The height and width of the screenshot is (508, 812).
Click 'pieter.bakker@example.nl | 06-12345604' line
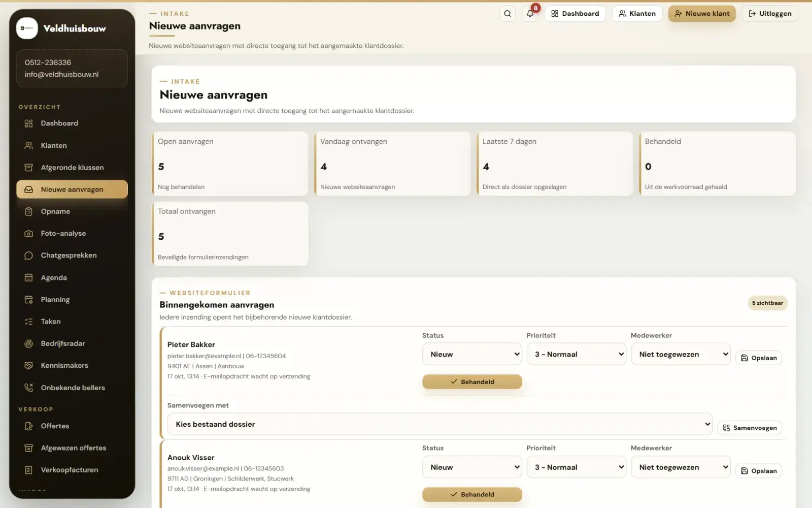(x=226, y=356)
